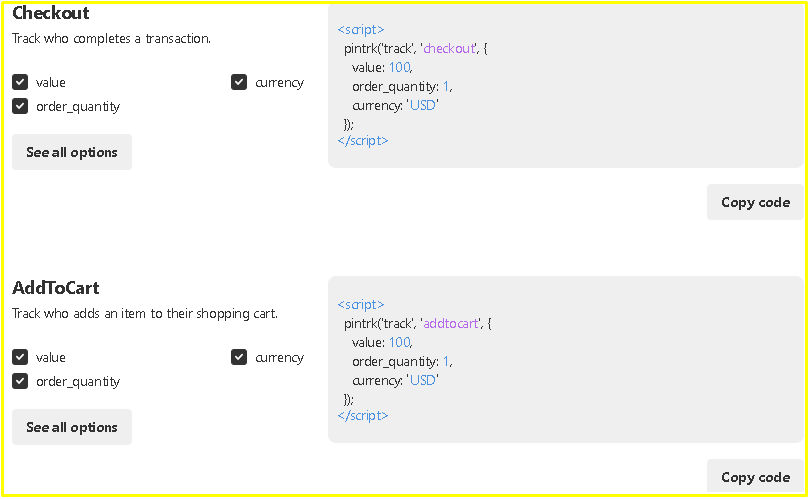Click the 'USD' value in Checkout code
Viewport: 809px width, 499px height.
click(x=422, y=105)
